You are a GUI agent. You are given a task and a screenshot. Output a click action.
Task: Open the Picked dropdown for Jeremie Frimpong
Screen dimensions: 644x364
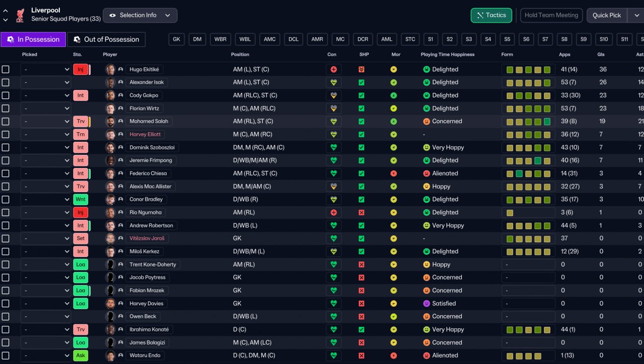pyautogui.click(x=46, y=160)
